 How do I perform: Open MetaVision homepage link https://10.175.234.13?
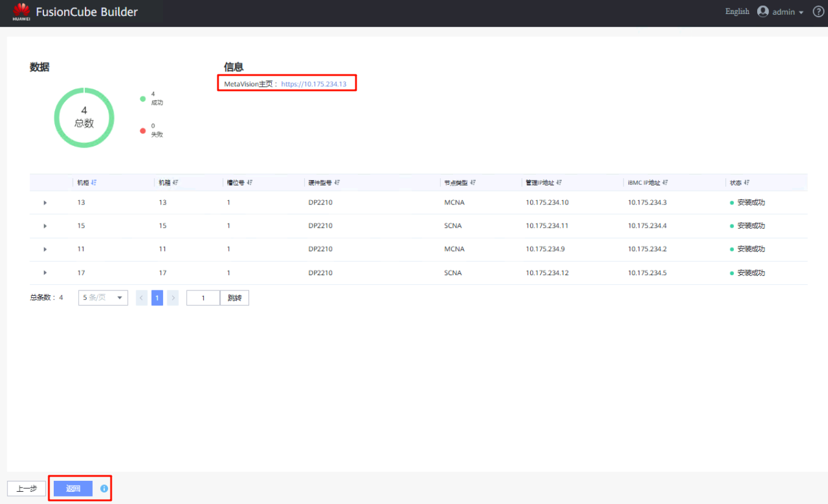[x=313, y=84]
